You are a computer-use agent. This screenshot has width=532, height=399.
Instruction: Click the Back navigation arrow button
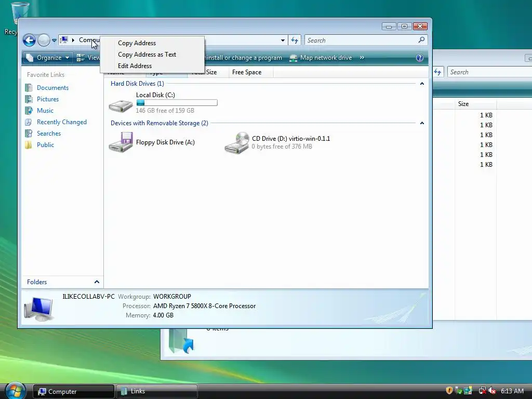click(x=29, y=41)
